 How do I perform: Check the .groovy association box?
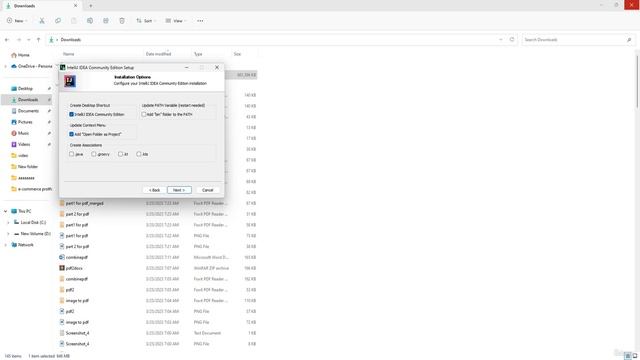click(94, 154)
